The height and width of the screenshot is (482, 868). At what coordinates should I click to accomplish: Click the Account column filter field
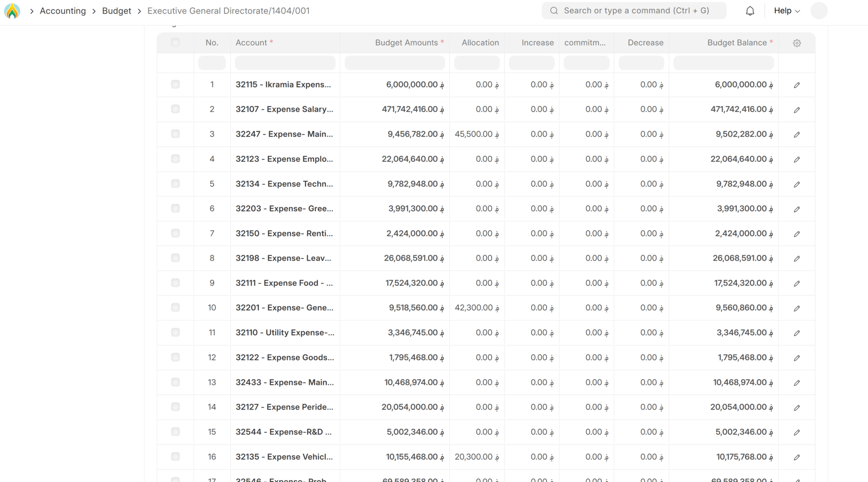coord(285,63)
